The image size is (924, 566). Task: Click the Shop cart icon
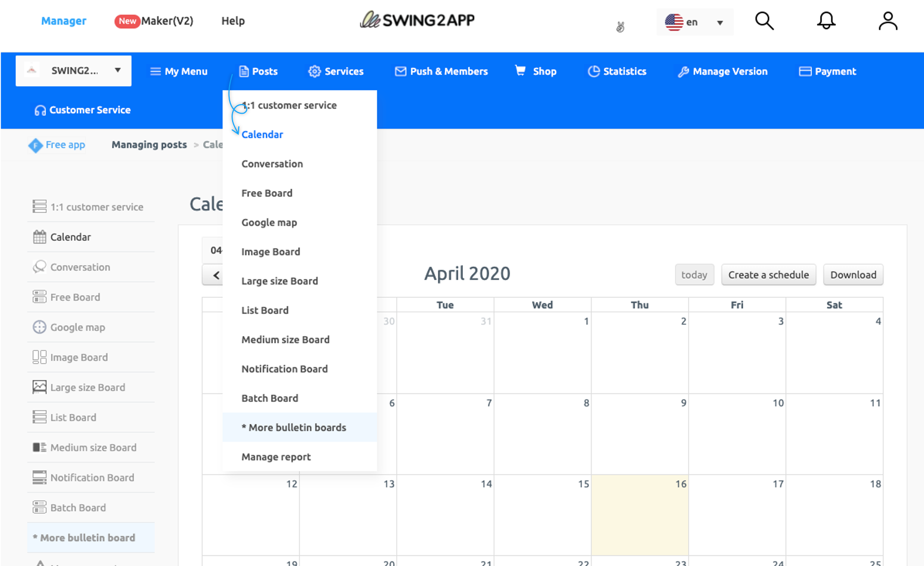coord(520,71)
